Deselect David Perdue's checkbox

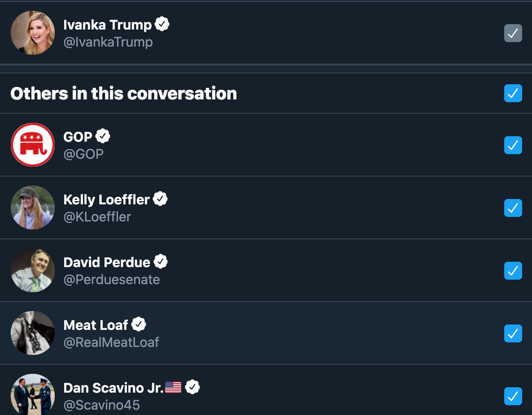[x=513, y=271]
